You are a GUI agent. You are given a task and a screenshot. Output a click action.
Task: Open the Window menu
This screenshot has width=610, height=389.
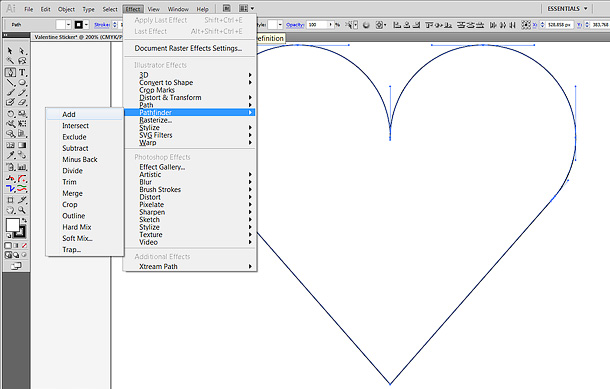178,9
